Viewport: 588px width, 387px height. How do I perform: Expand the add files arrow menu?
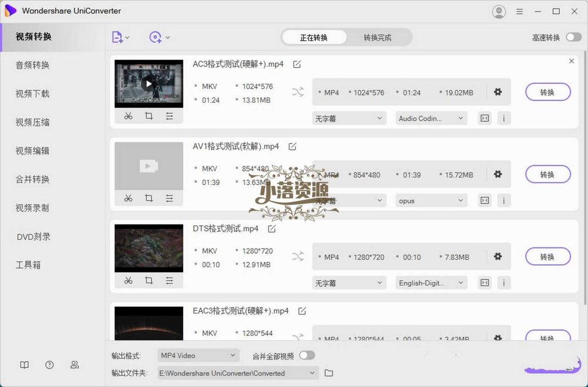(127, 37)
